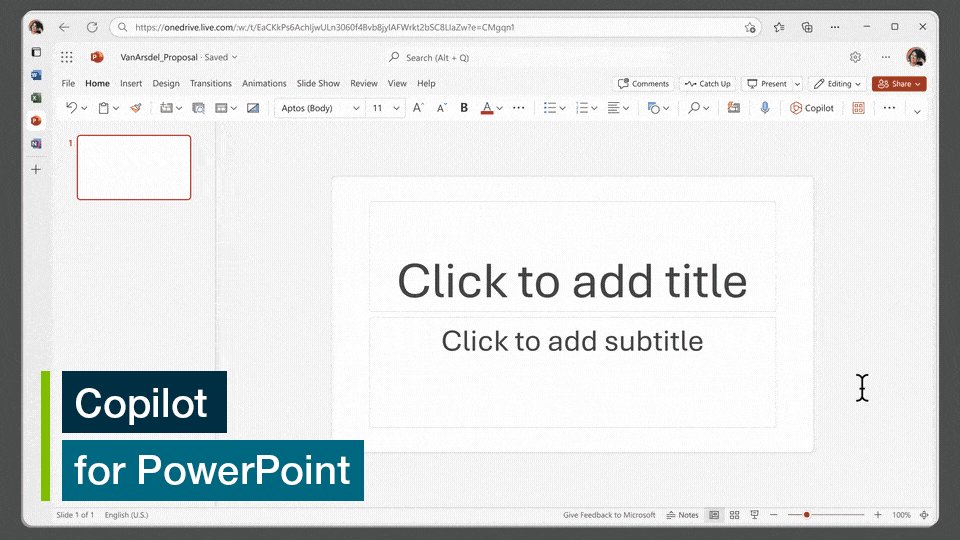Expand the paste options arrow
The image size is (960, 540).
pyautogui.click(x=116, y=108)
